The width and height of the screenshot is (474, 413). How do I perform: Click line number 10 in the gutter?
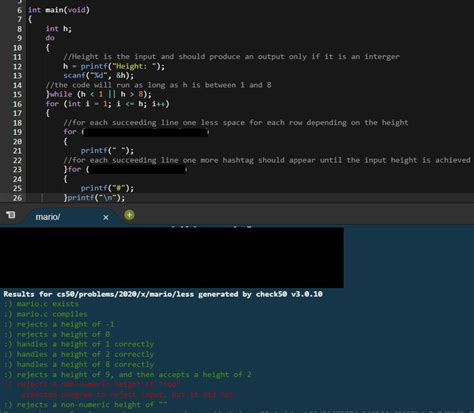point(17,48)
